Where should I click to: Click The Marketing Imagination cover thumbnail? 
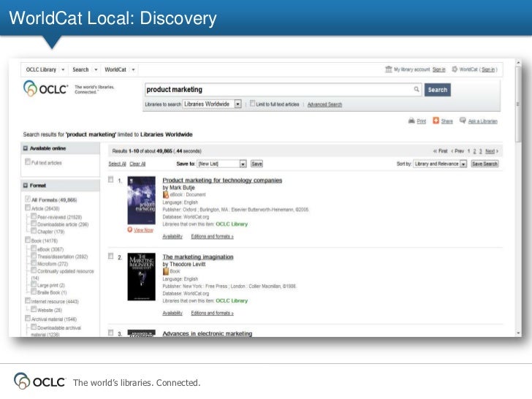click(142, 277)
